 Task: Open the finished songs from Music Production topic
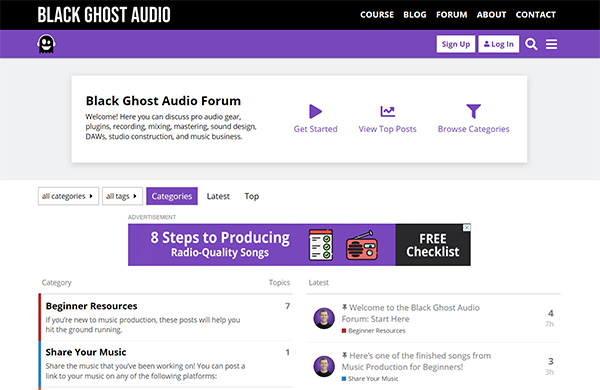416,361
